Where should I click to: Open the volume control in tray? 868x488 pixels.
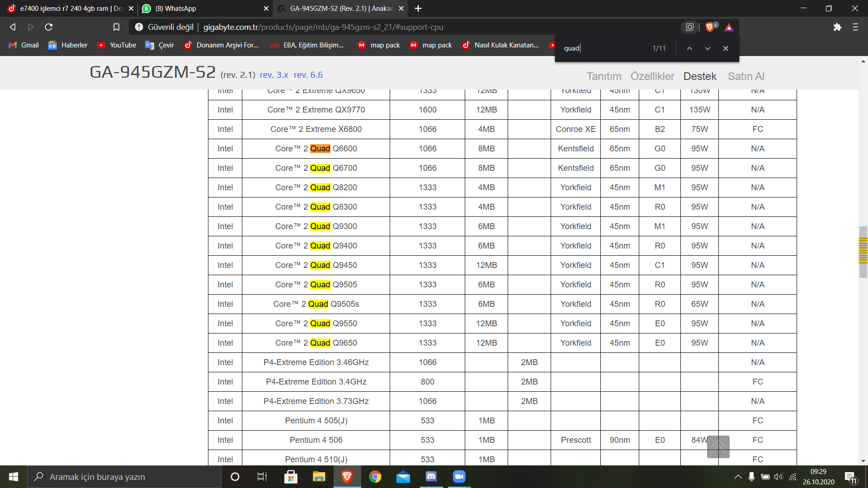point(778,477)
